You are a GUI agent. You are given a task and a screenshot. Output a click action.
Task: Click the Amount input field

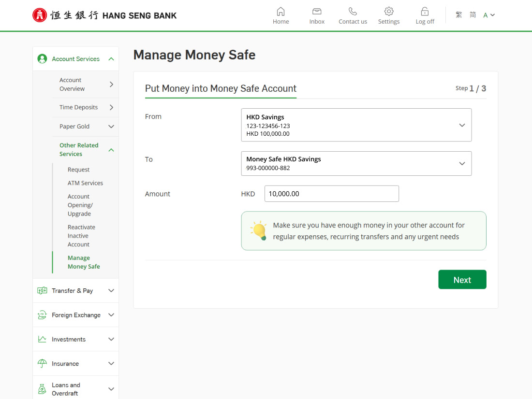(x=331, y=194)
